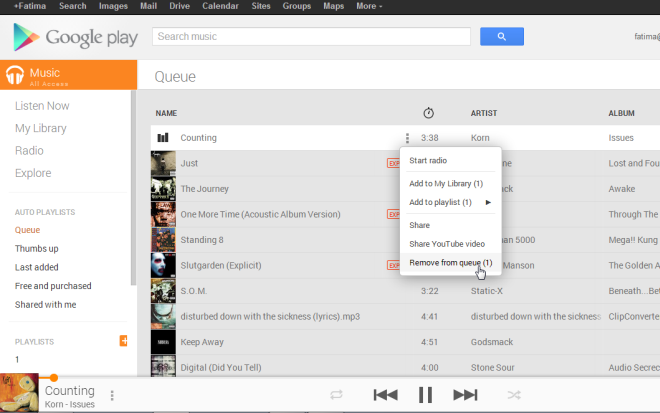Click the album thumbnail for Keep Away

point(163,342)
